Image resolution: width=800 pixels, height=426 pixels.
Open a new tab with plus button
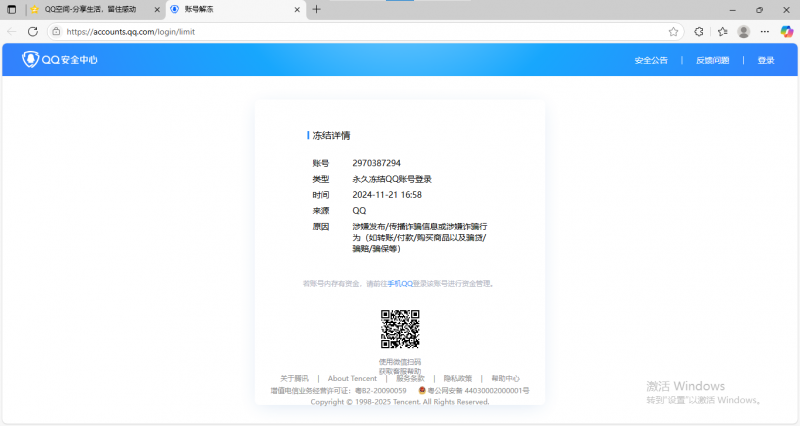(316, 9)
